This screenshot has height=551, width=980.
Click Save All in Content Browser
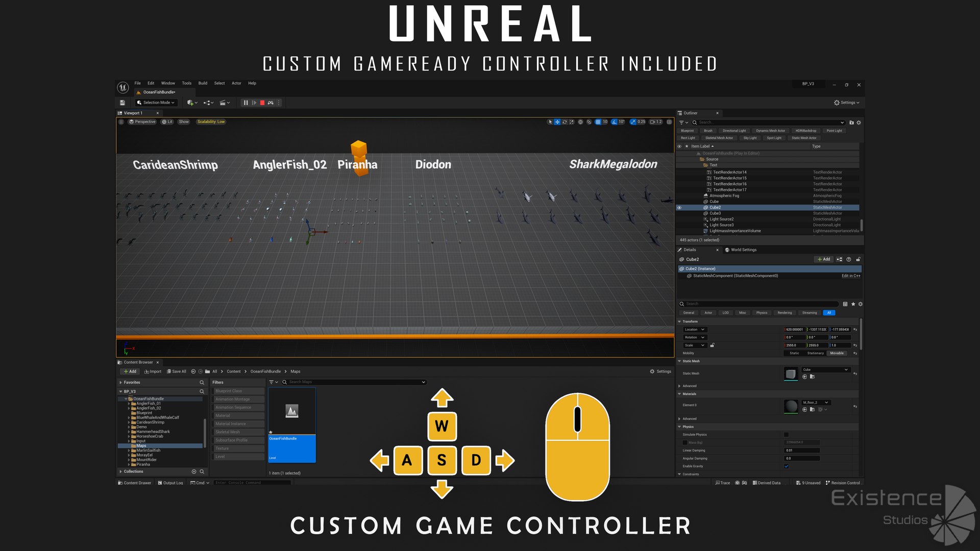(x=177, y=371)
